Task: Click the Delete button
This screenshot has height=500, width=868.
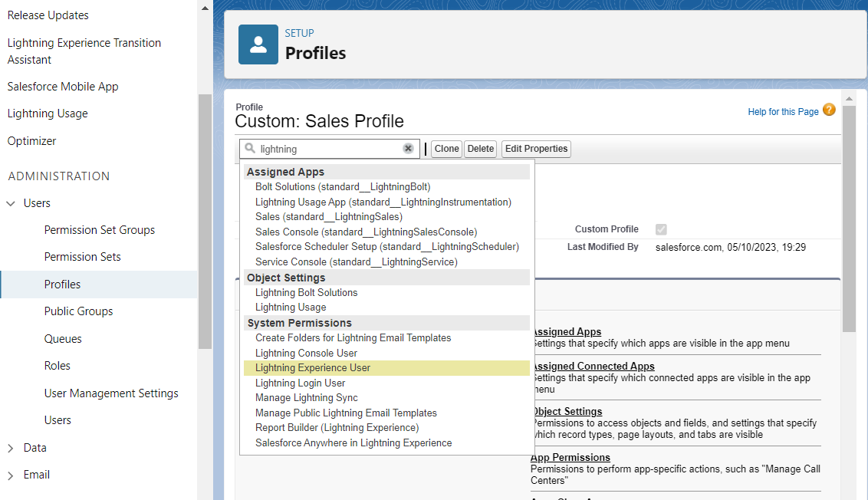Action: click(x=481, y=149)
